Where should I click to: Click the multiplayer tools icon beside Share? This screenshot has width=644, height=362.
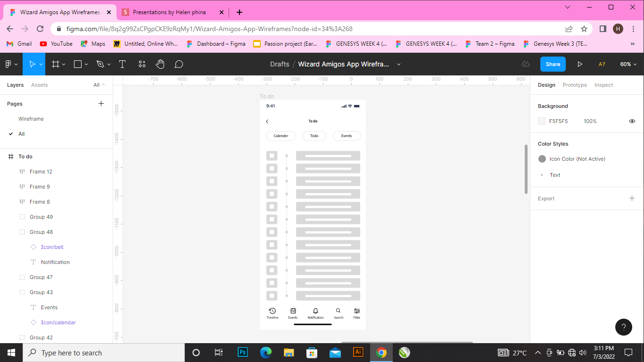(526, 64)
